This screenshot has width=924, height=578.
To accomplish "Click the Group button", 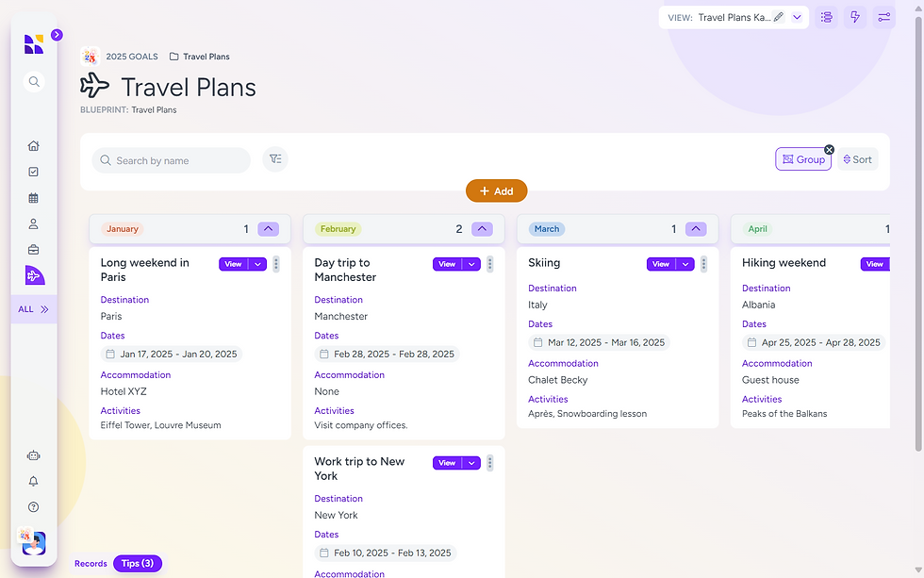I will coord(803,159).
